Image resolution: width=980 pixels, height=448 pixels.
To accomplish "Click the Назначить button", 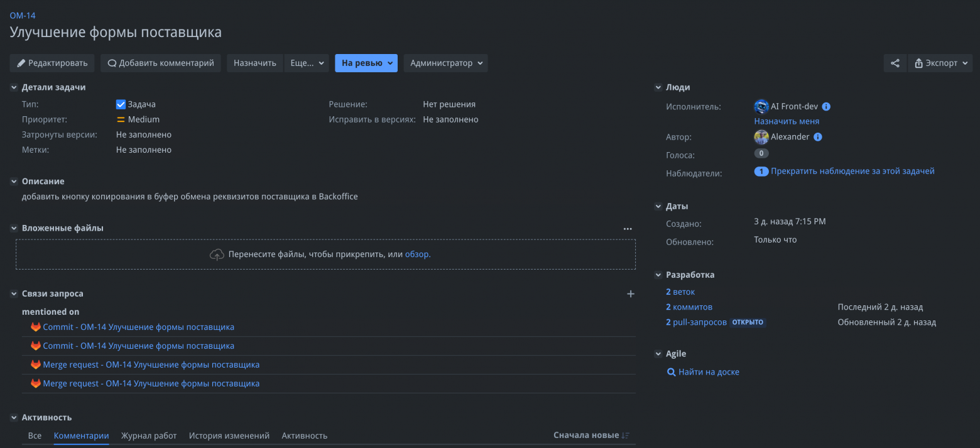I will point(255,63).
